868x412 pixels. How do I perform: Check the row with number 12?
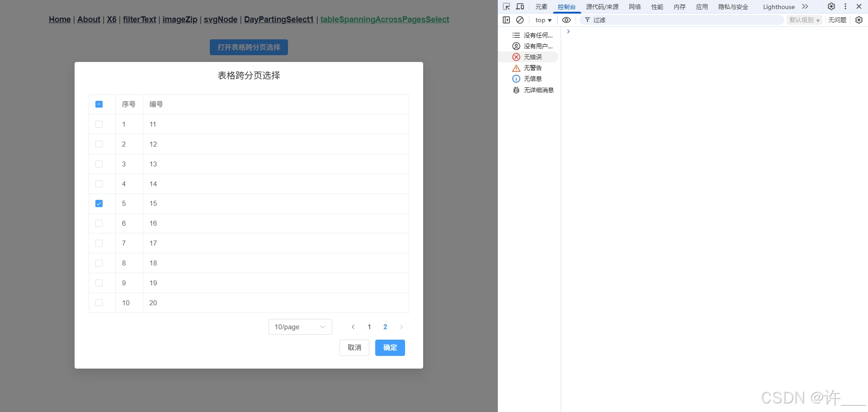[99, 144]
